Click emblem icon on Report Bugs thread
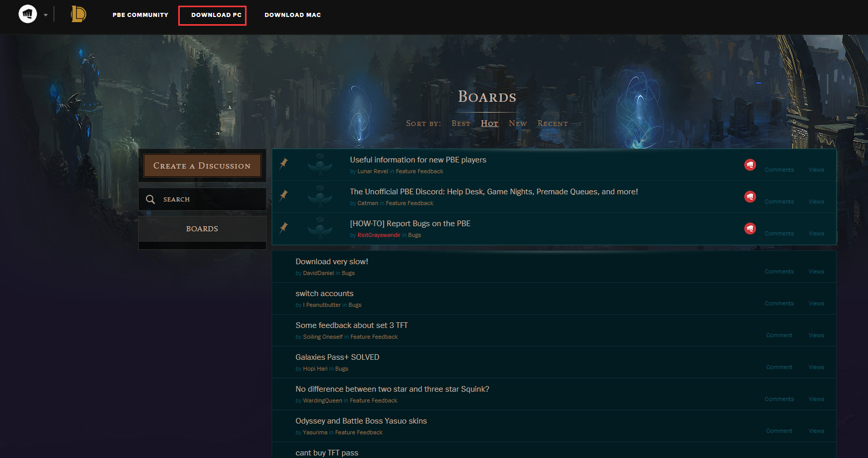The width and height of the screenshot is (868, 458). [320, 228]
